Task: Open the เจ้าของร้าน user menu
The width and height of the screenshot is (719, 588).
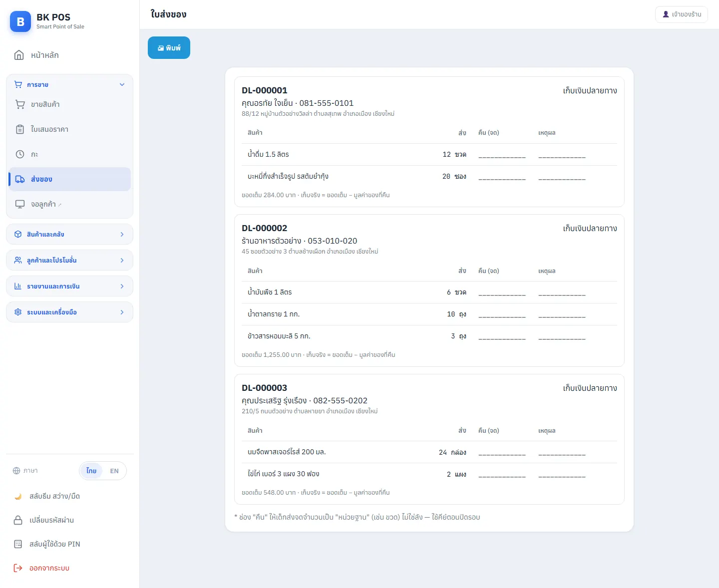Action: (x=682, y=14)
